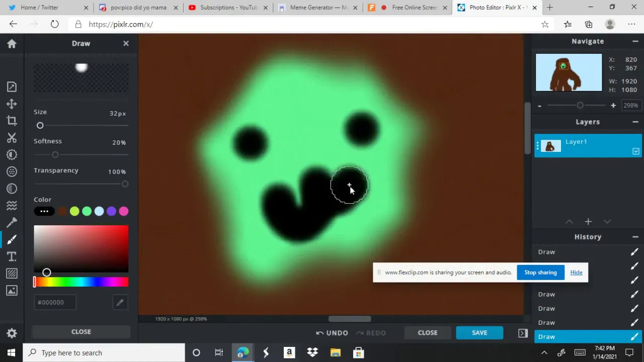Click the rainbow hue bar
The height and width of the screenshot is (362, 644).
pyautogui.click(x=81, y=283)
